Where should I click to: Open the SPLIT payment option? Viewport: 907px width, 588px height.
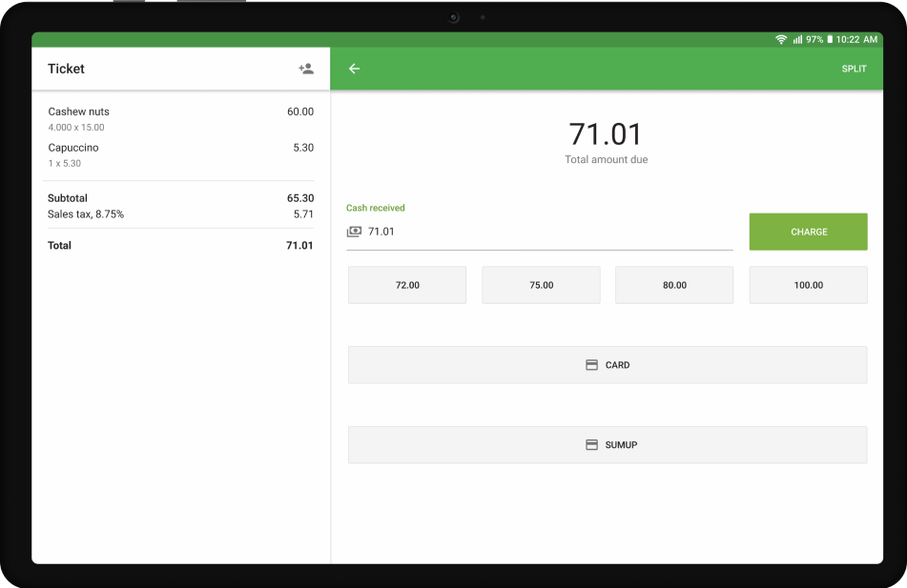[854, 69]
